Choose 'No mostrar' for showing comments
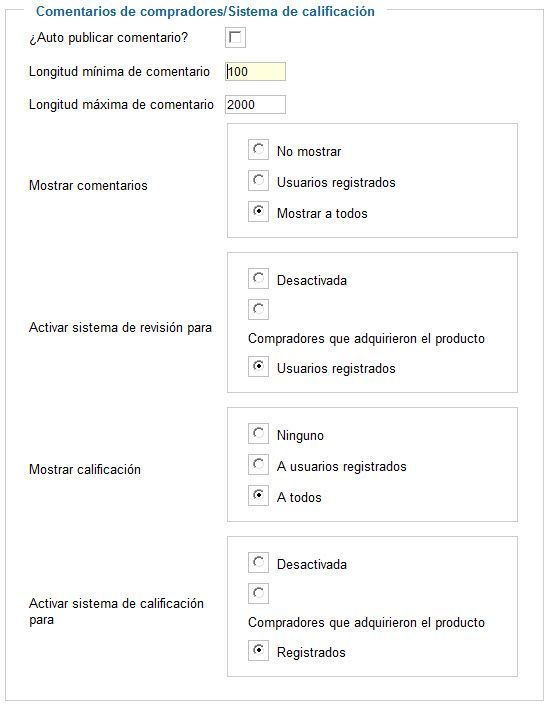 pos(259,149)
